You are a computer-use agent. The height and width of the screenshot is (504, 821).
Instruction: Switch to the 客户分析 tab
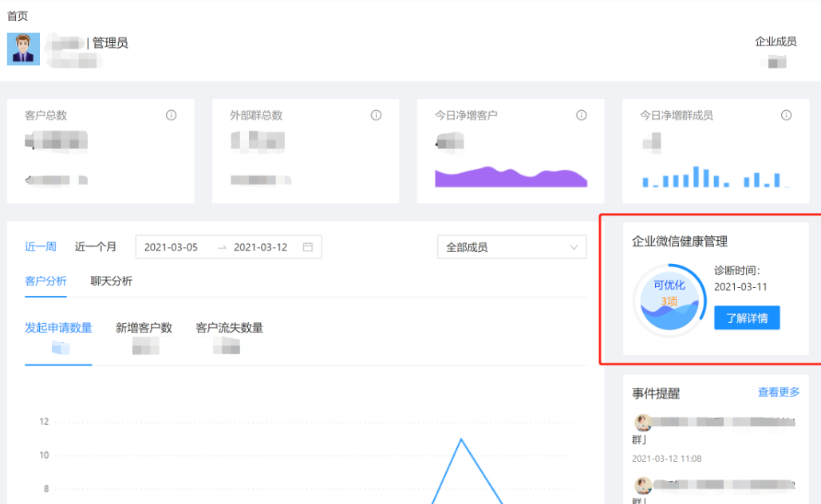pyautogui.click(x=45, y=281)
